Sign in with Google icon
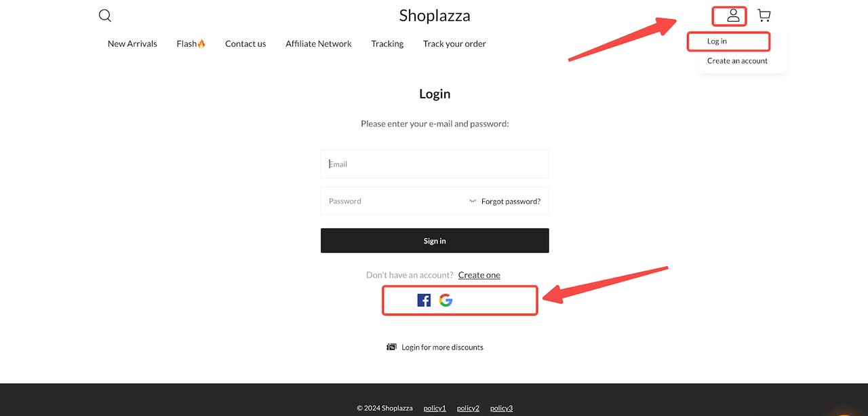Screen dimensions: 868x416 tap(446, 300)
